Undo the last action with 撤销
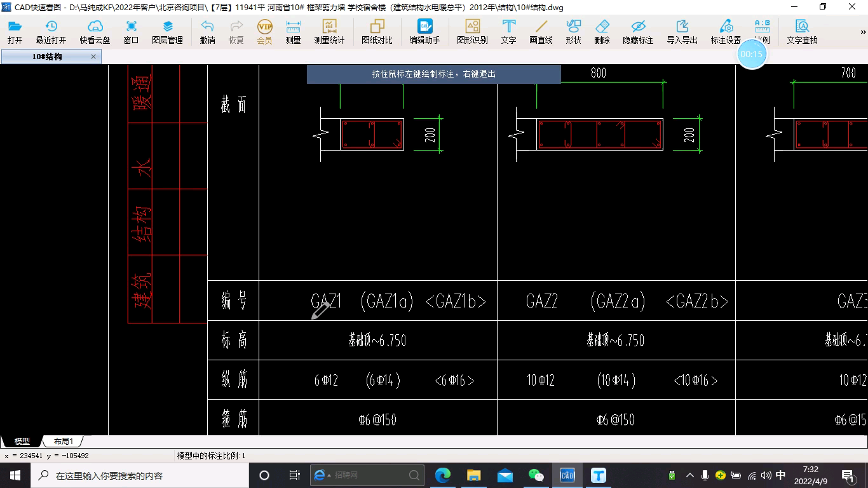This screenshot has height=488, width=868. click(x=207, y=30)
